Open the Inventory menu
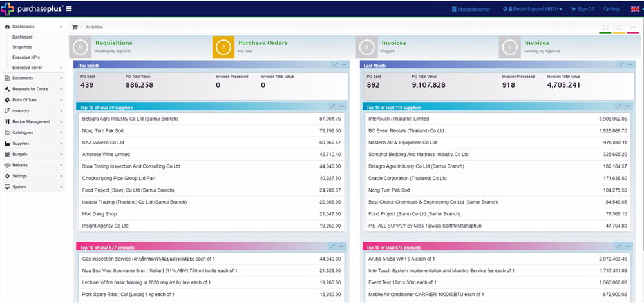The height and width of the screenshot is (305, 644). point(33,110)
